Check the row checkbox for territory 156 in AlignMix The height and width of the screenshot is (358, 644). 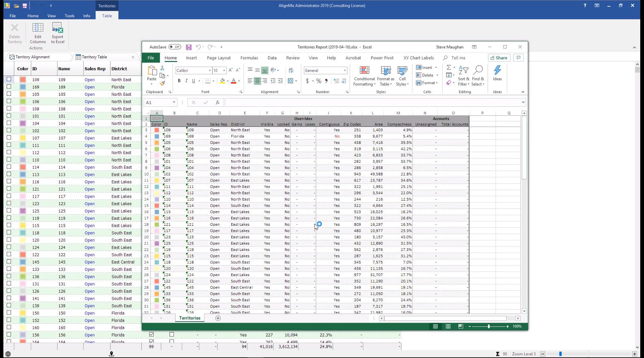(9, 334)
